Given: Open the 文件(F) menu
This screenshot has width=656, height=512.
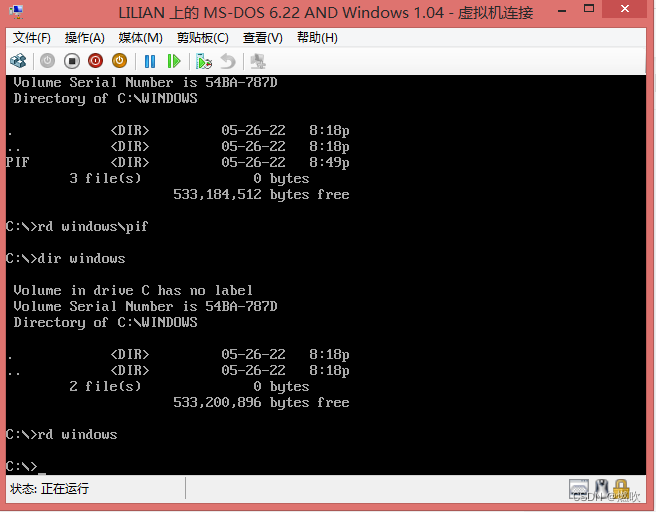Looking at the screenshot, I should pos(31,38).
